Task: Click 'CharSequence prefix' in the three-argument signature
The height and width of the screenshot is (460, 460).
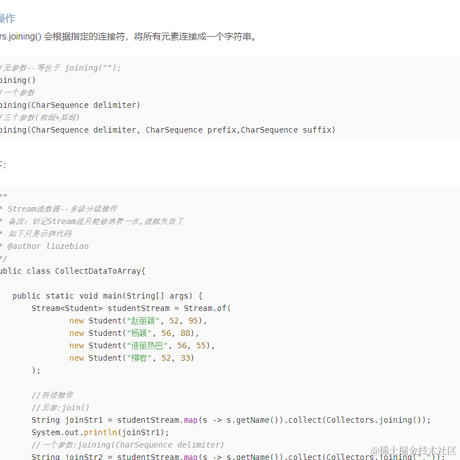Action: click(x=192, y=130)
